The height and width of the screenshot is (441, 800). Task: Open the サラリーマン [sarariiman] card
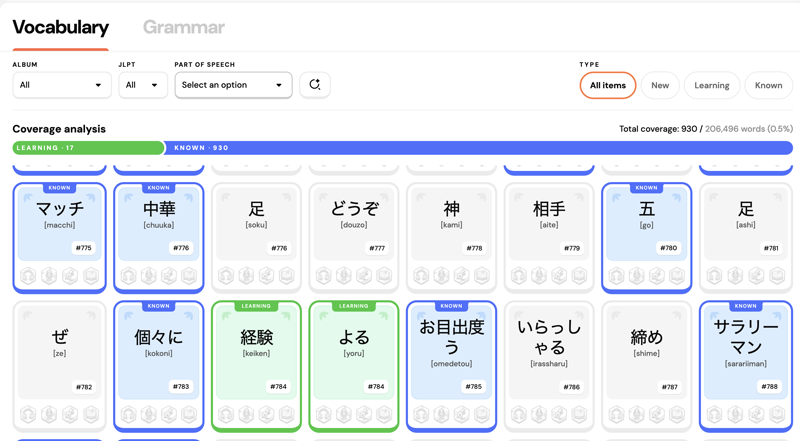[745, 366]
